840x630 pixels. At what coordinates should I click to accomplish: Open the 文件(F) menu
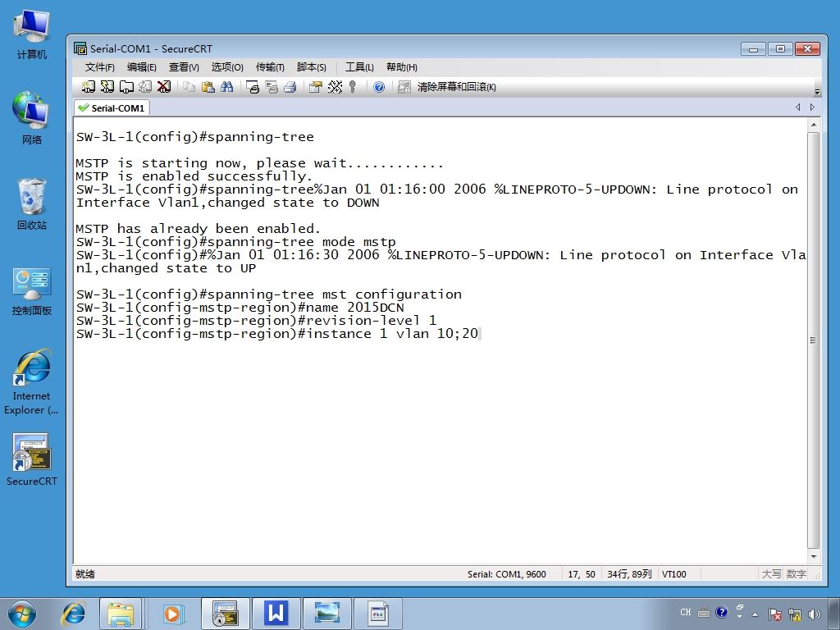(x=99, y=67)
